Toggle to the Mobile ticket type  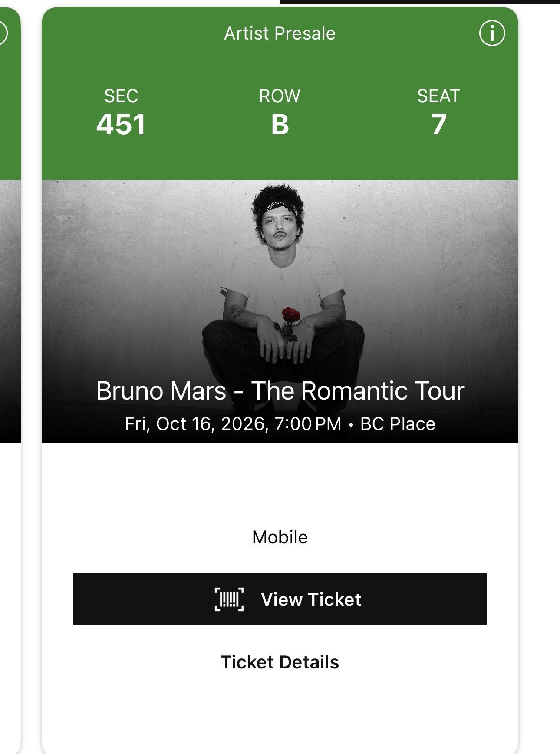pyautogui.click(x=280, y=536)
